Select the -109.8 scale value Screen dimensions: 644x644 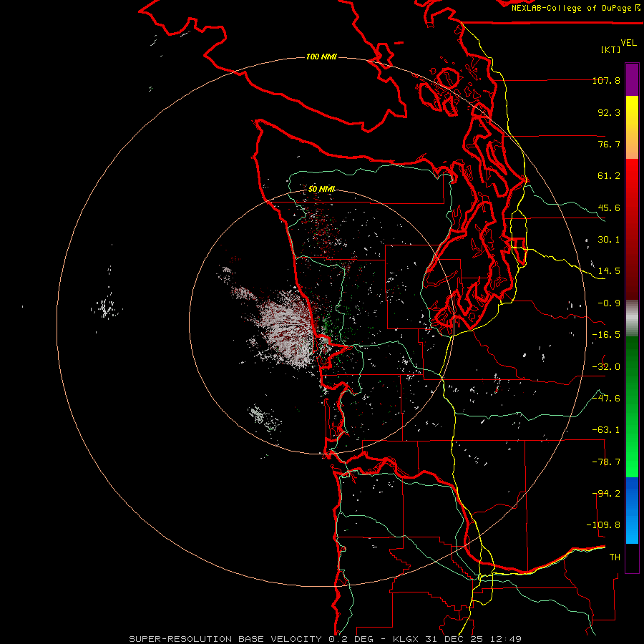[603, 525]
